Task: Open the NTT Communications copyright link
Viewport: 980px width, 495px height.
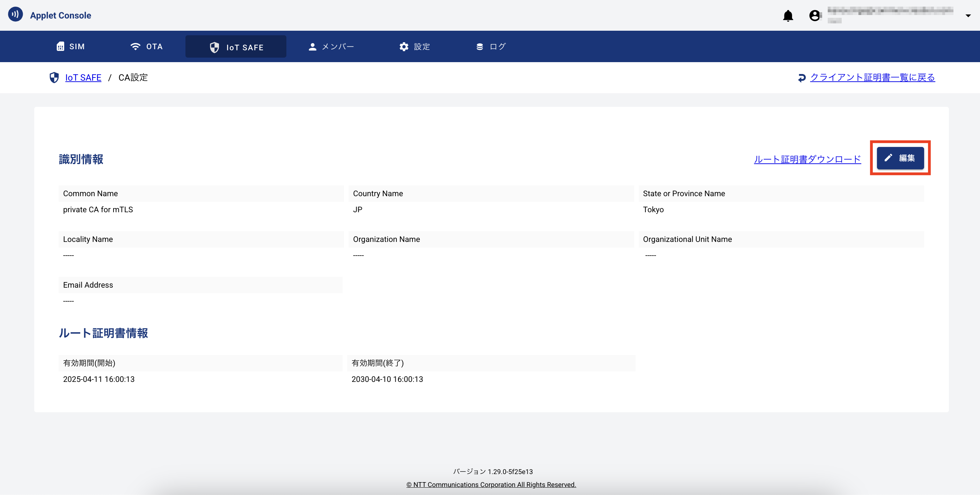Action: 491,485
